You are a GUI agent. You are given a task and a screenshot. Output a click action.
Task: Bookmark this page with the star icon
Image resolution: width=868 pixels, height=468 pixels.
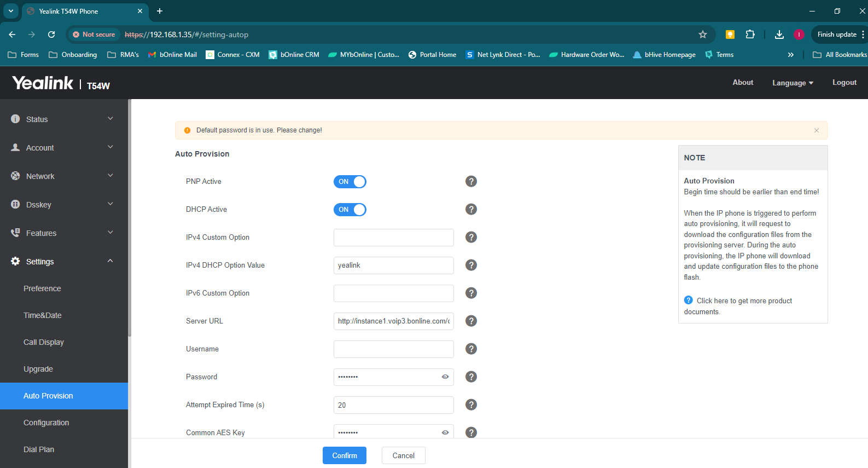click(703, 34)
